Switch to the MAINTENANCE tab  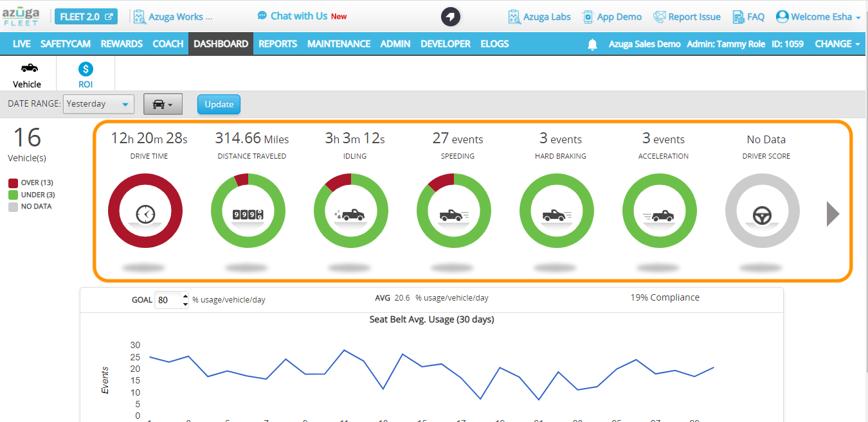pyautogui.click(x=339, y=44)
